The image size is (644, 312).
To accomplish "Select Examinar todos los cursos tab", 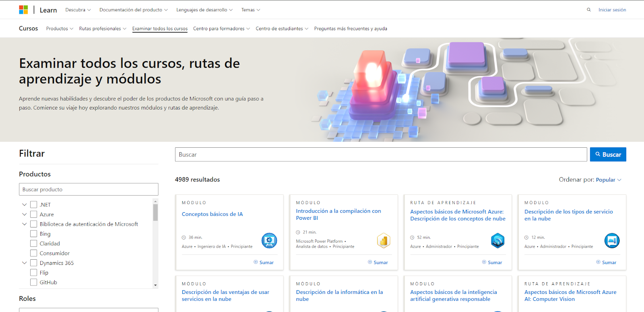I will (x=160, y=29).
